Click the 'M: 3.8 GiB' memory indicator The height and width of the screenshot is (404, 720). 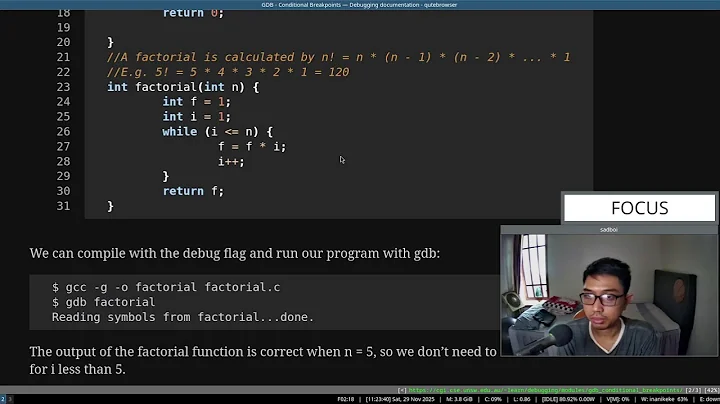(459, 399)
